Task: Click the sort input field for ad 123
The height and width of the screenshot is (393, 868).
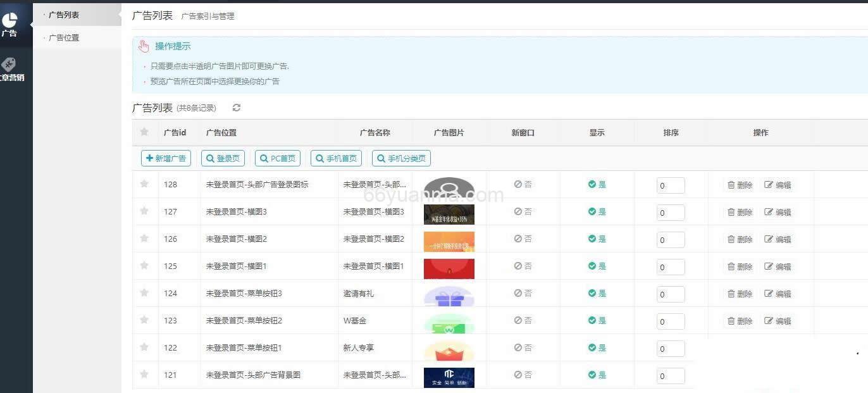Action: (x=670, y=321)
